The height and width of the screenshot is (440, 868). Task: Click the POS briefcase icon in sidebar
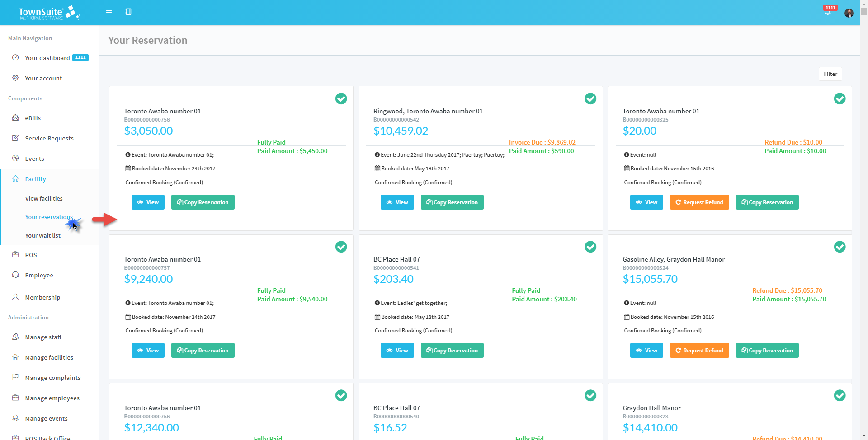tap(15, 255)
